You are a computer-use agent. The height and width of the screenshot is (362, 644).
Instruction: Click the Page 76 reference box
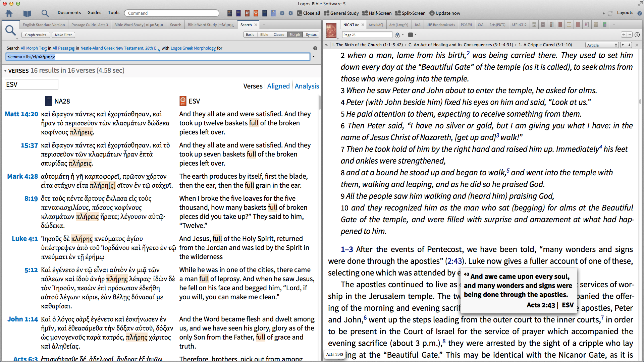367,35
